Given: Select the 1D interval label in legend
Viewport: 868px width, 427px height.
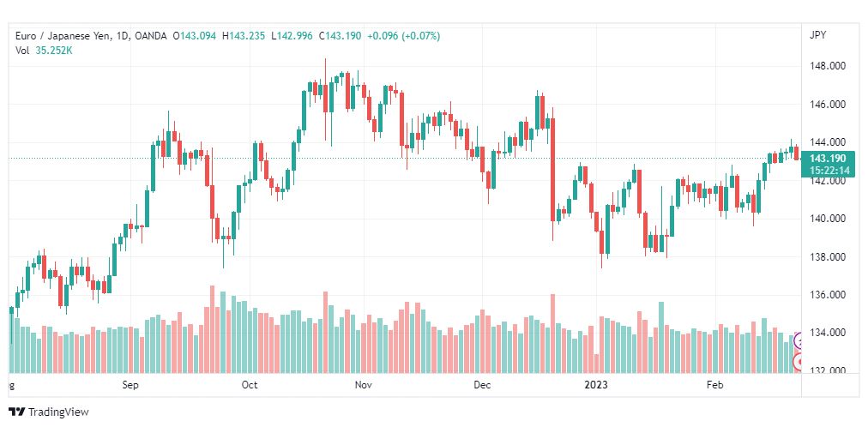Looking at the screenshot, I should pyautogui.click(x=121, y=36).
